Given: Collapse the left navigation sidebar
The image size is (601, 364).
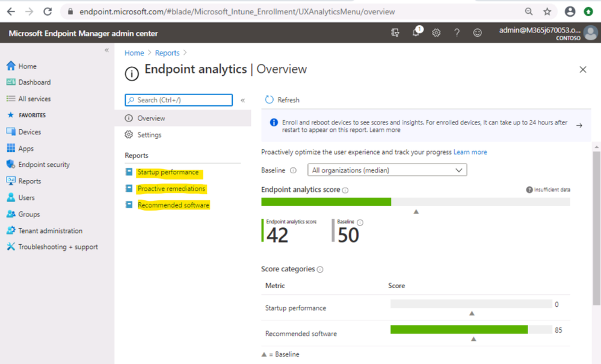Looking at the screenshot, I should (106, 50).
